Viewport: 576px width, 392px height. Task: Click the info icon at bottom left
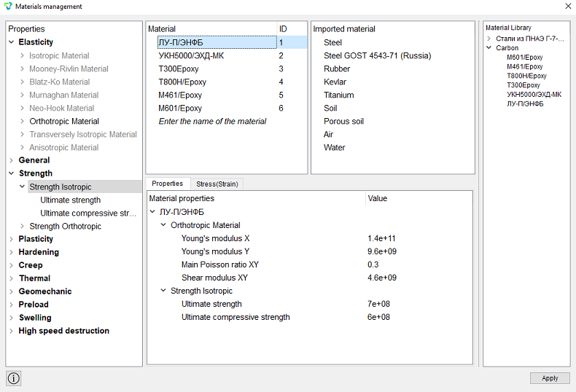(14, 378)
